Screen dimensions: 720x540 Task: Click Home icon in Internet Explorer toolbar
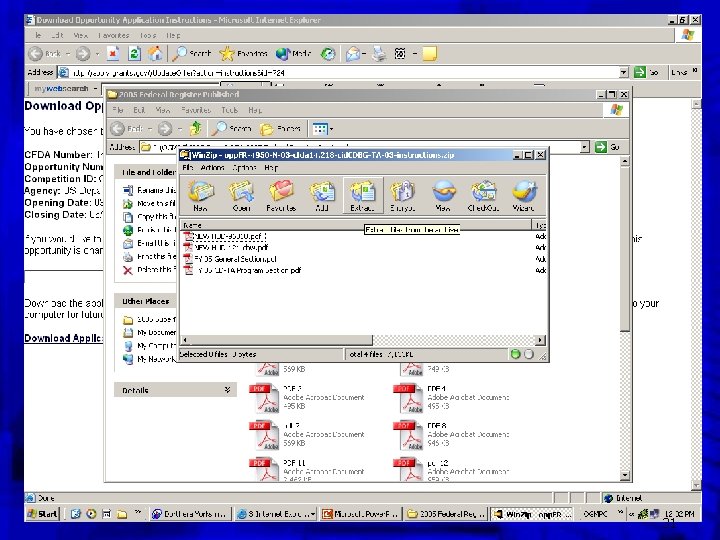click(155, 54)
